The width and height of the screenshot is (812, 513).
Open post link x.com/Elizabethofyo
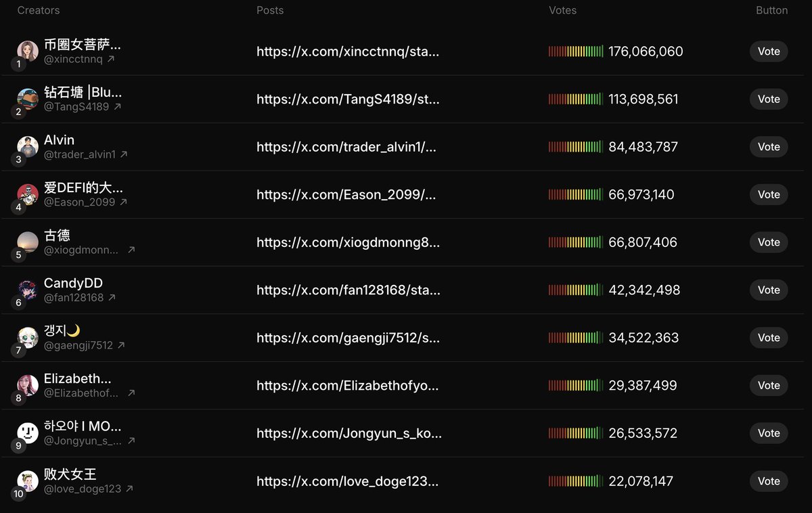pyautogui.click(x=348, y=385)
